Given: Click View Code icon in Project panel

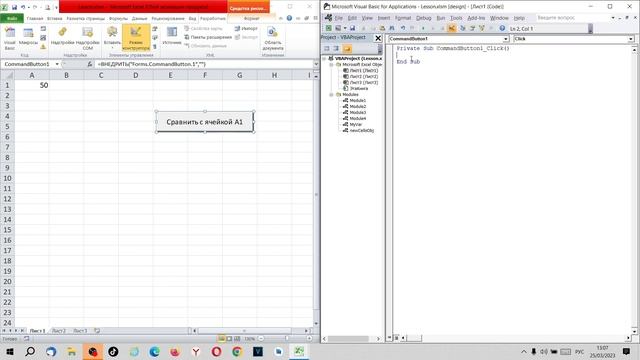Looking at the screenshot, I should (327, 49).
